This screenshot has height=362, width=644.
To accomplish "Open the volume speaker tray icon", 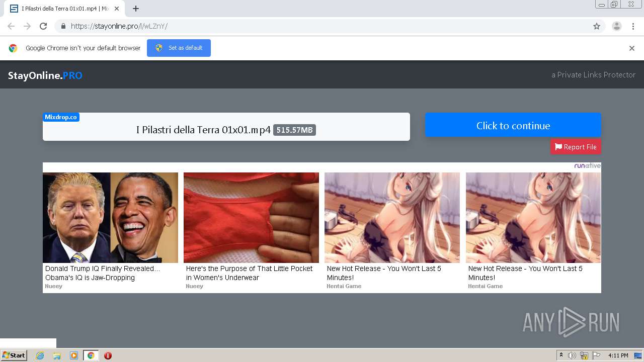I will coord(572,355).
